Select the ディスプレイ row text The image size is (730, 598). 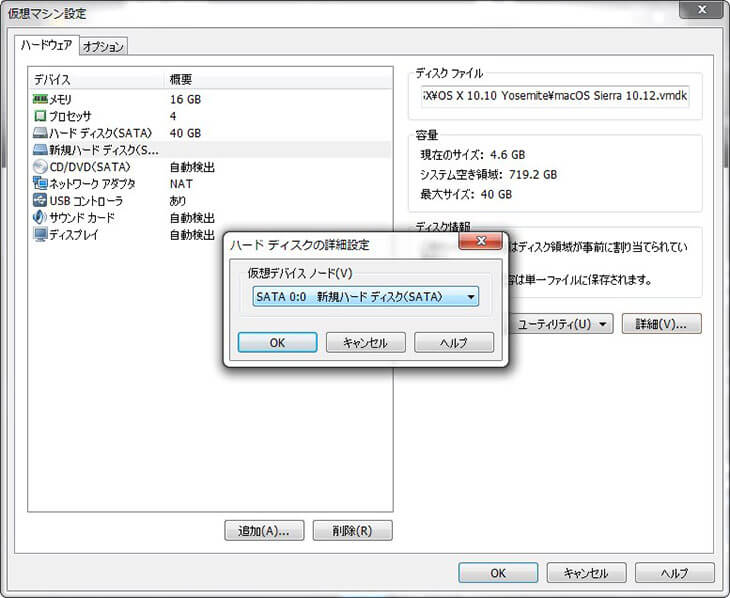(x=74, y=235)
